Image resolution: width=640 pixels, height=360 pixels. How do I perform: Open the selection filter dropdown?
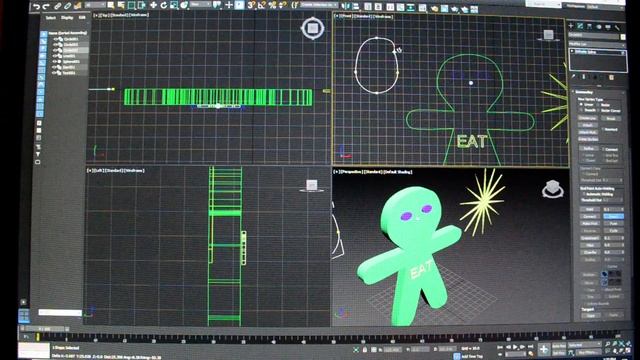click(95, 5)
